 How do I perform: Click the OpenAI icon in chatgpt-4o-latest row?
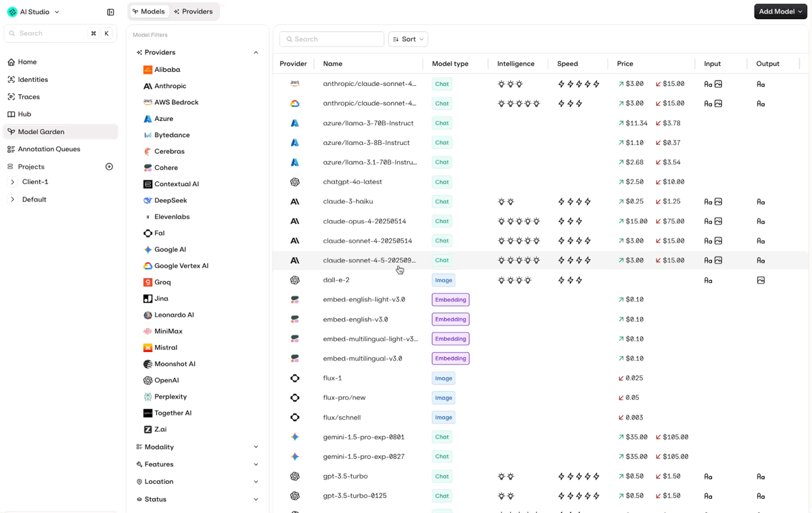click(295, 182)
